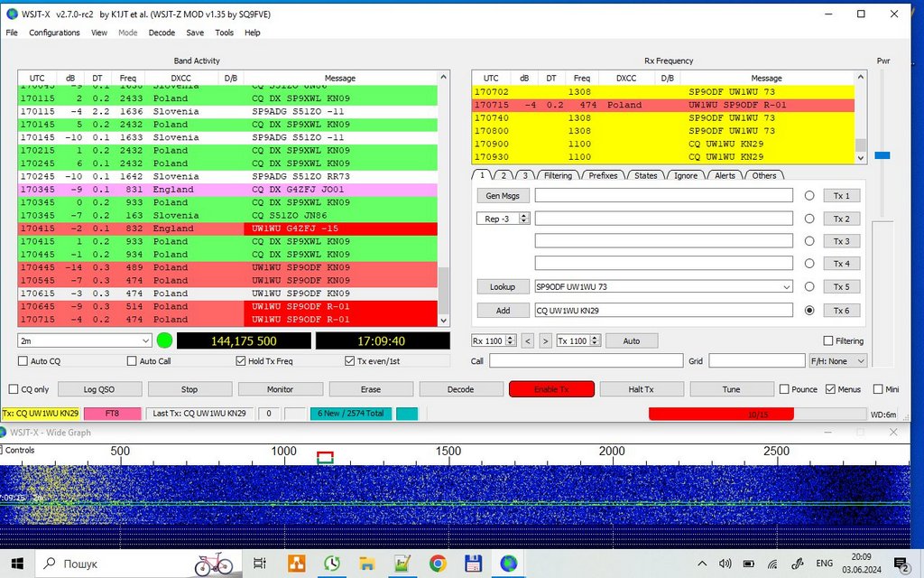Enable the CQ only checkbox
This screenshot has width=924, height=578.
tap(14, 389)
